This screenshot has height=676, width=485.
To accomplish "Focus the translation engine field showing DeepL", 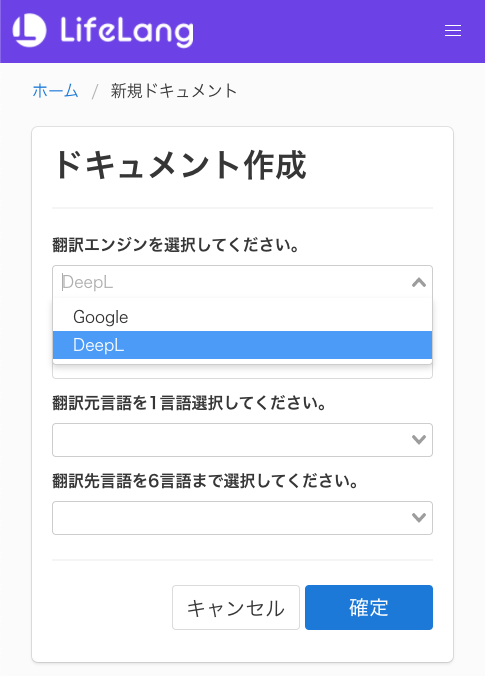I will (x=242, y=282).
